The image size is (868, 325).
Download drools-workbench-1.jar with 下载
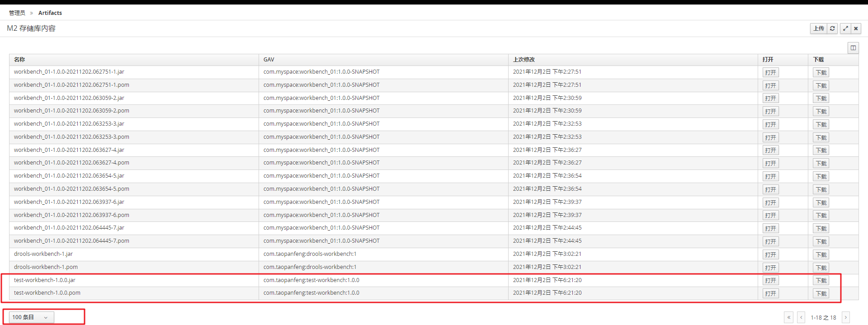(821, 255)
